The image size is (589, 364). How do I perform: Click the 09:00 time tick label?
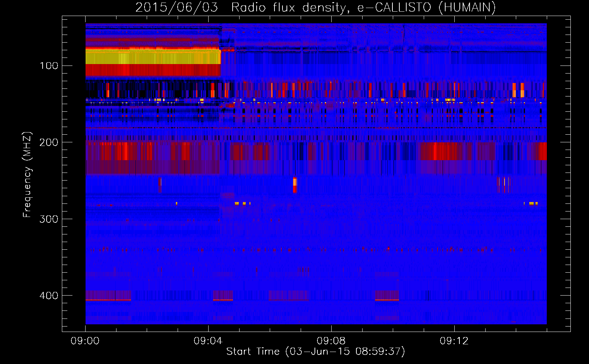click(x=85, y=341)
